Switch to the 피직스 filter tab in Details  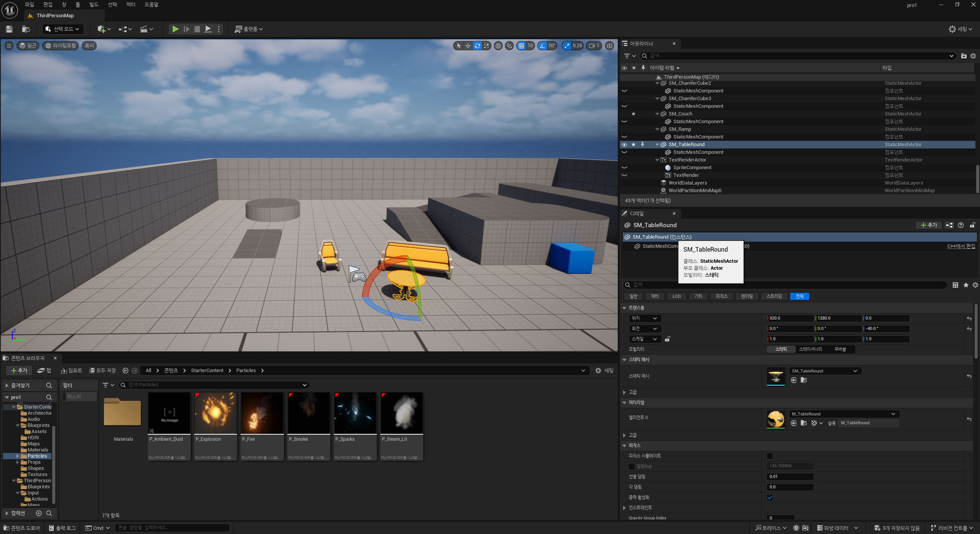point(721,296)
